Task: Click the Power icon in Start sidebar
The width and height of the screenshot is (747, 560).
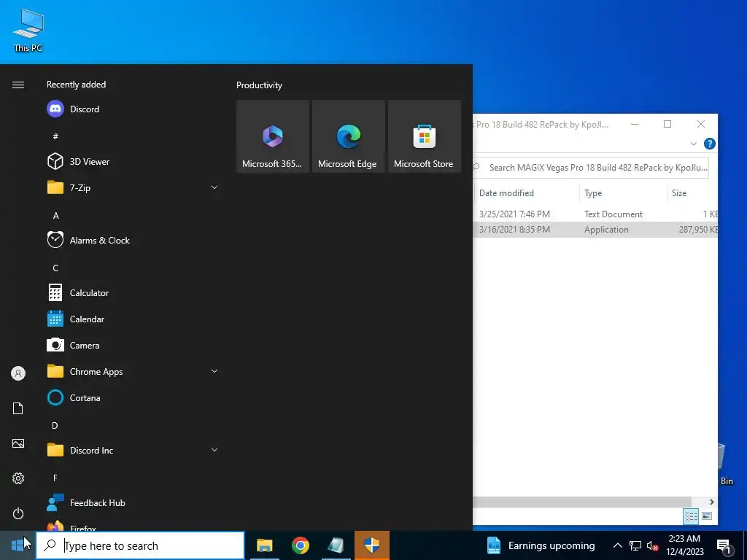Action: pyautogui.click(x=18, y=513)
